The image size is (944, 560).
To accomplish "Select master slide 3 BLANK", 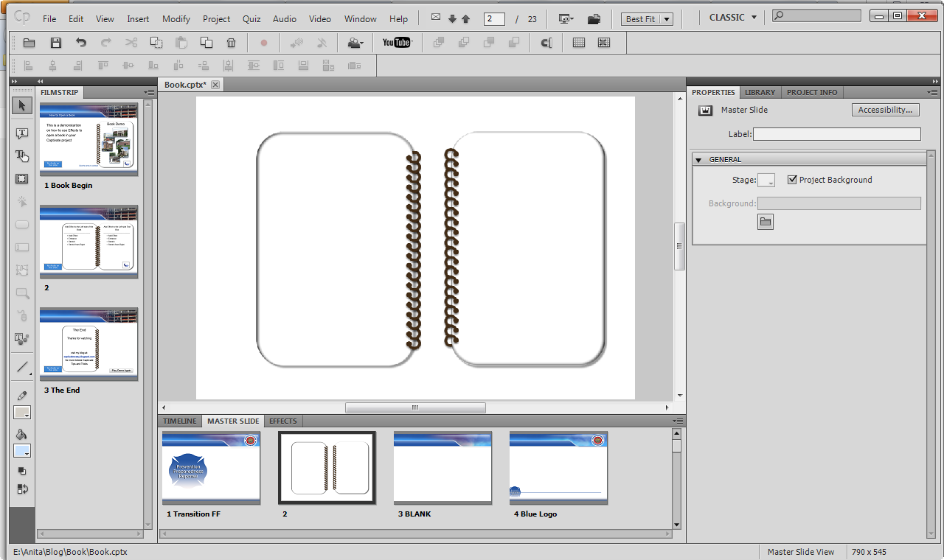I will [x=442, y=468].
